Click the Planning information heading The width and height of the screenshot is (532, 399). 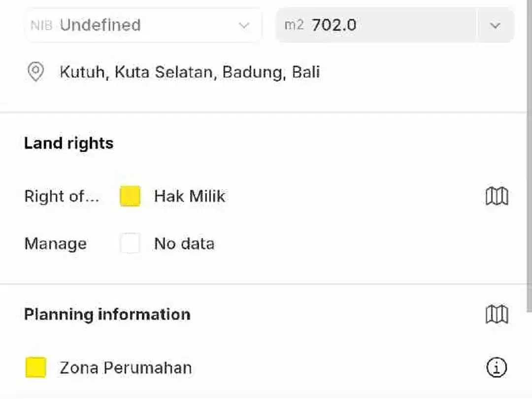(107, 314)
